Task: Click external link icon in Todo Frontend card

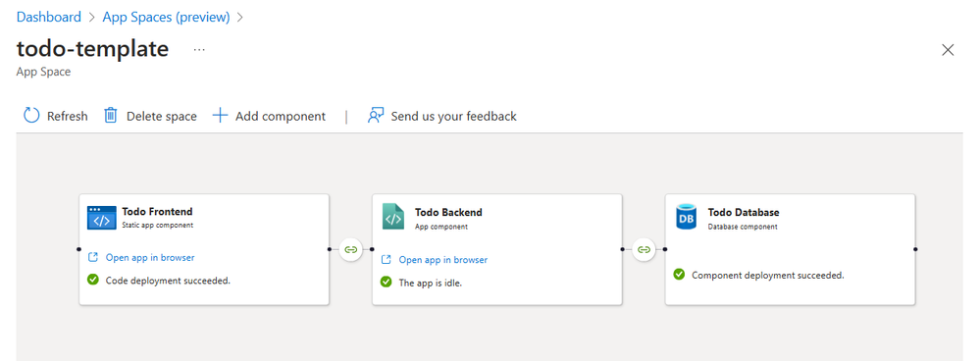Action: click(93, 257)
